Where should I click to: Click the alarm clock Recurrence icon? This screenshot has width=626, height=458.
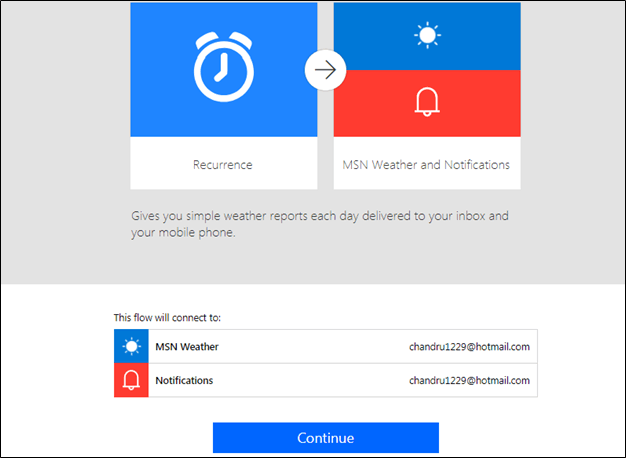tap(224, 67)
